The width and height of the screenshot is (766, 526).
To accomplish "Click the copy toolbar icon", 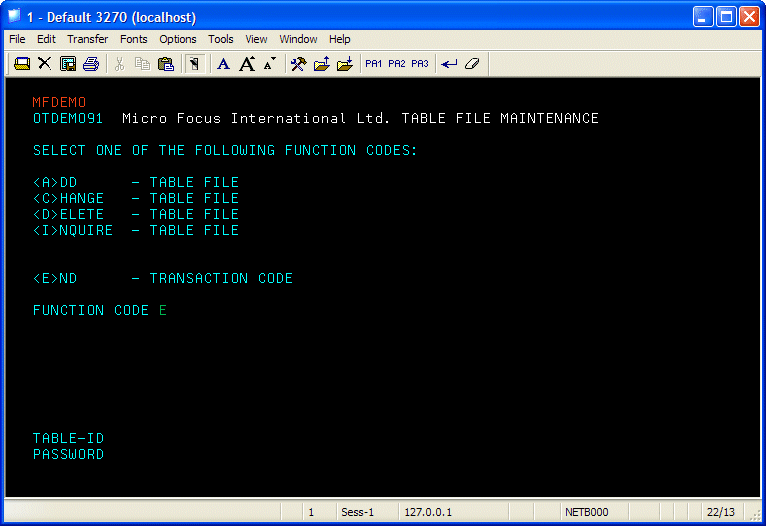I will (143, 64).
